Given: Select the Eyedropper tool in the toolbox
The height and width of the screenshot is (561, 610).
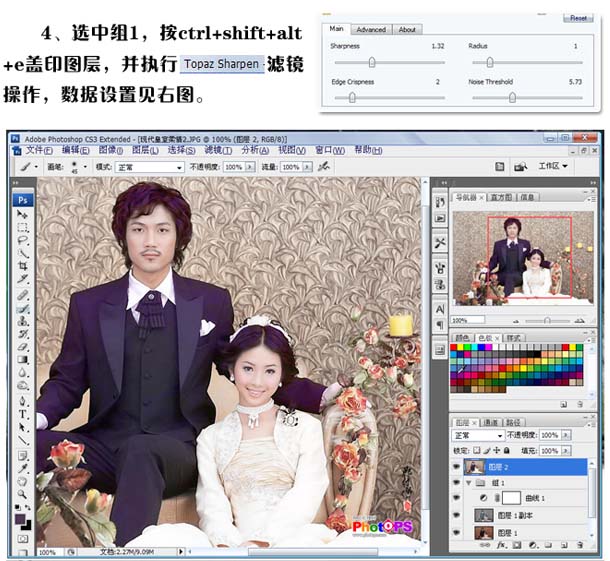Looking at the screenshot, I should (x=22, y=468).
